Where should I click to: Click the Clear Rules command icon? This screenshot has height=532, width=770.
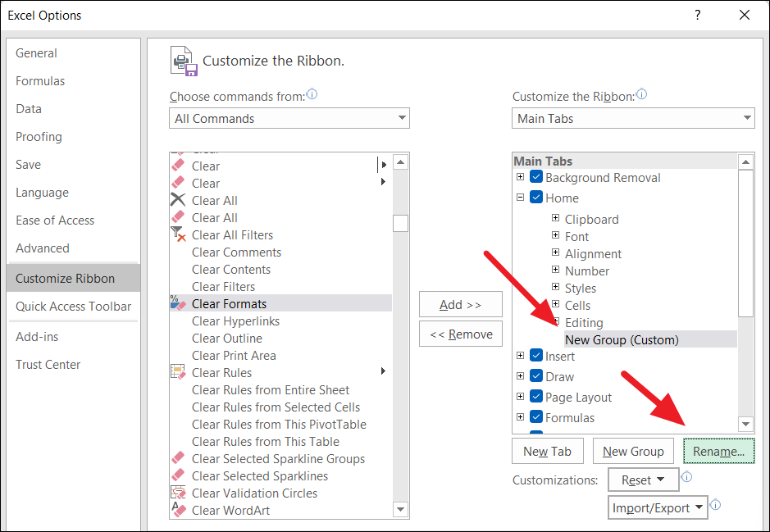tap(178, 372)
